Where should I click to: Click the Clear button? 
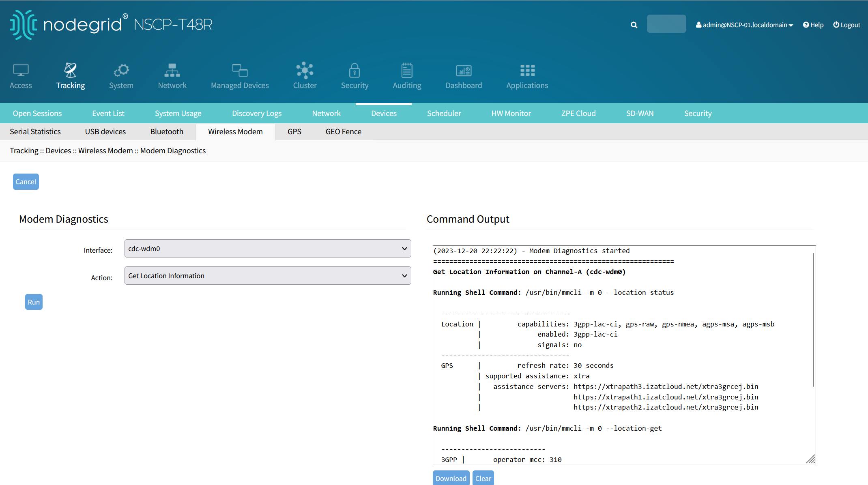[483, 479]
